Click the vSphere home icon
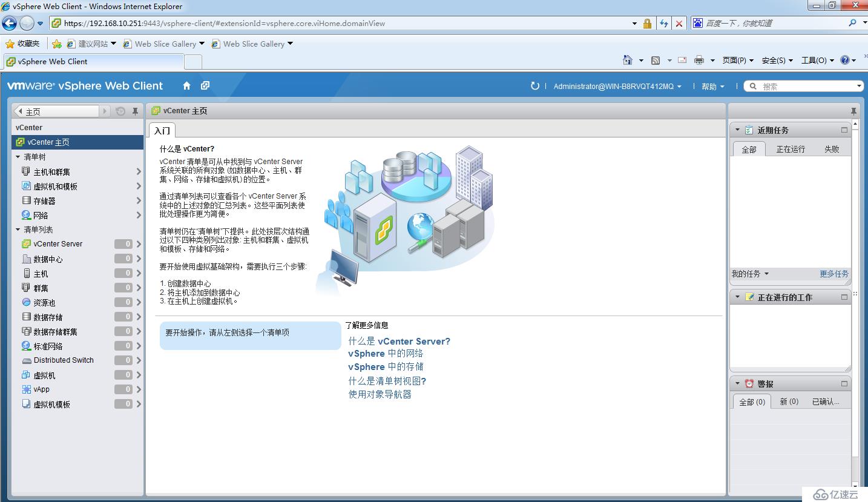Viewport: 868px width, 502px height. coord(187,86)
